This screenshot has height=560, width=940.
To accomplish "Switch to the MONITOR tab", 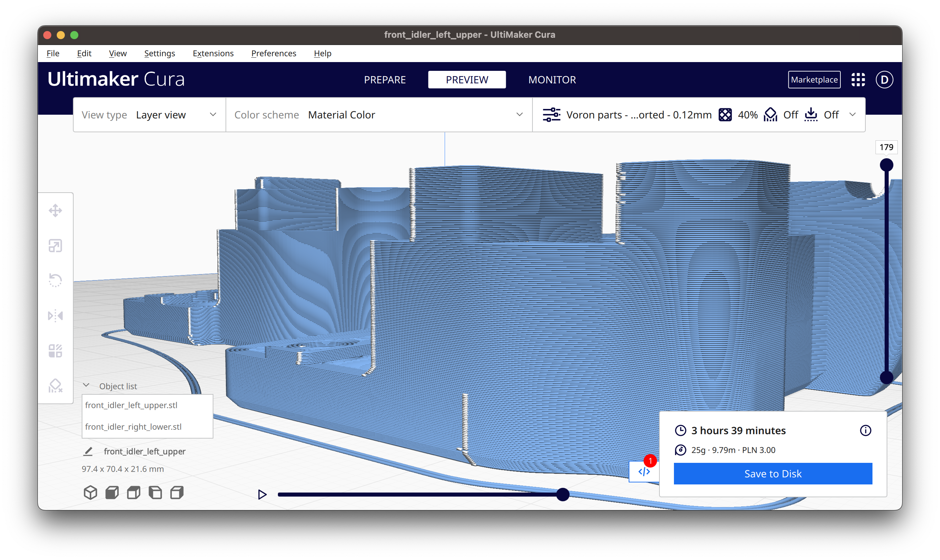I will pyautogui.click(x=551, y=79).
